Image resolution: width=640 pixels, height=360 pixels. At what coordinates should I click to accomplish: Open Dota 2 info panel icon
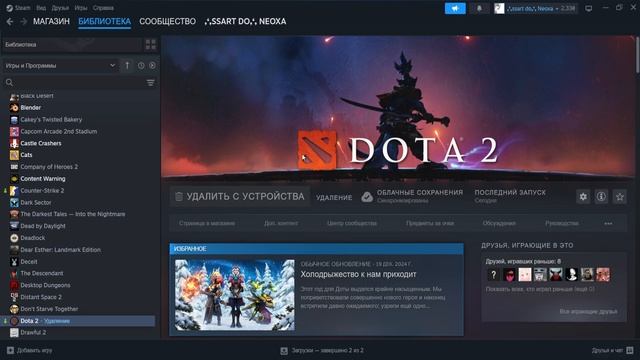pos(601,197)
